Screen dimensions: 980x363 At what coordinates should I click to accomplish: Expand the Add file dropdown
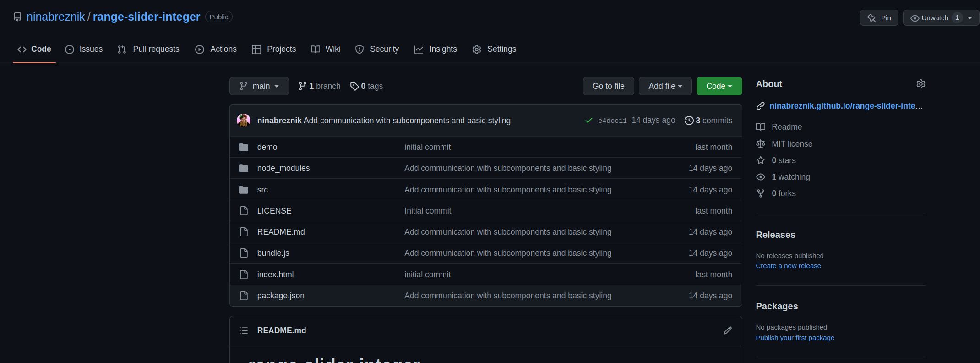665,86
